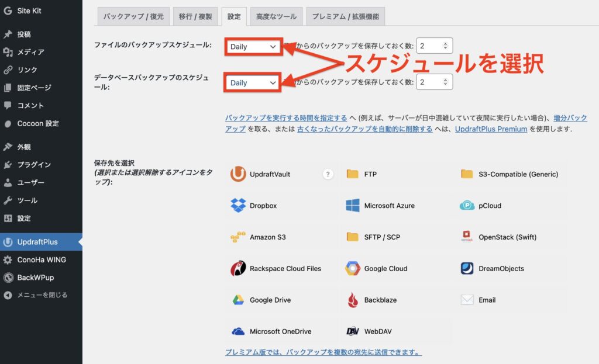
Task: Open the UpdraftPlus Premium link
Action: [491, 129]
